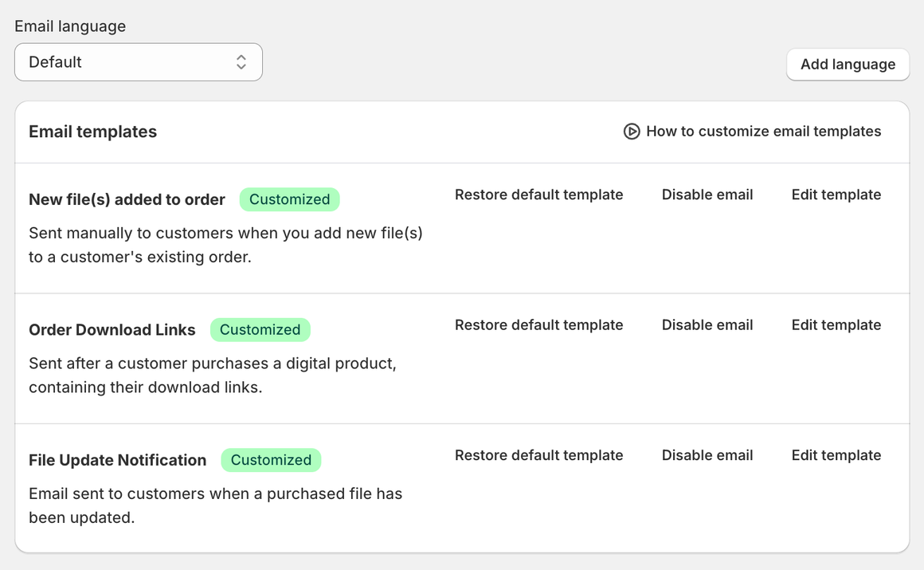Restore default template for File Update Notification
This screenshot has width=924, height=570.
coord(538,455)
